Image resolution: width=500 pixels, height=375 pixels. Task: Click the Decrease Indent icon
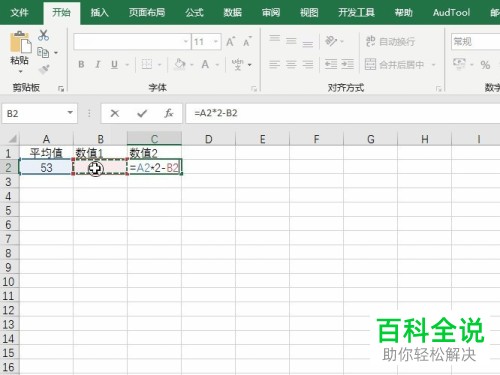(x=331, y=64)
